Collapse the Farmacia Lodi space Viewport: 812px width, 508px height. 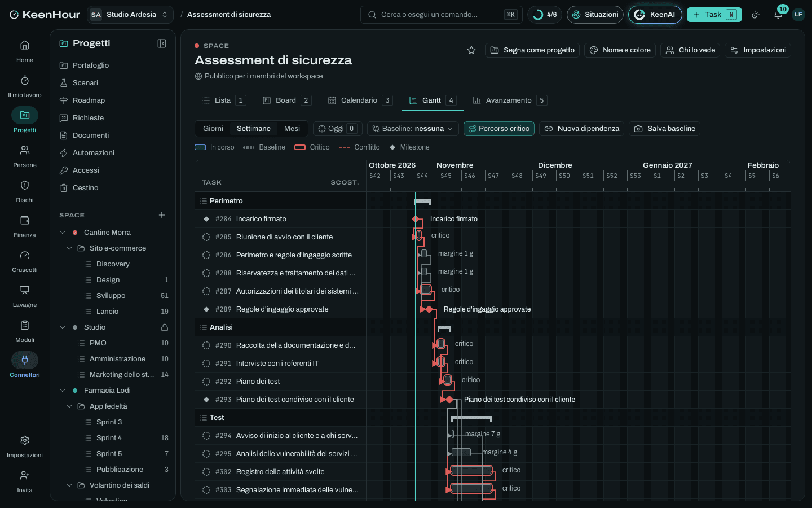63,391
